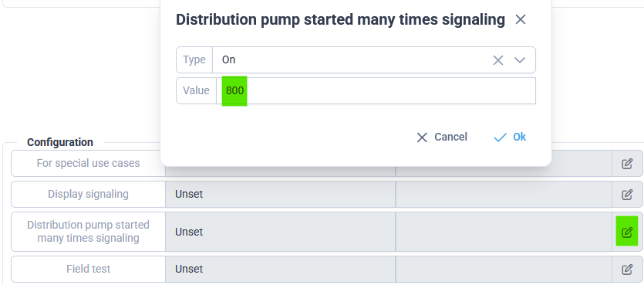Select the Unset value in Field test row
644x285 pixels.
point(189,269)
